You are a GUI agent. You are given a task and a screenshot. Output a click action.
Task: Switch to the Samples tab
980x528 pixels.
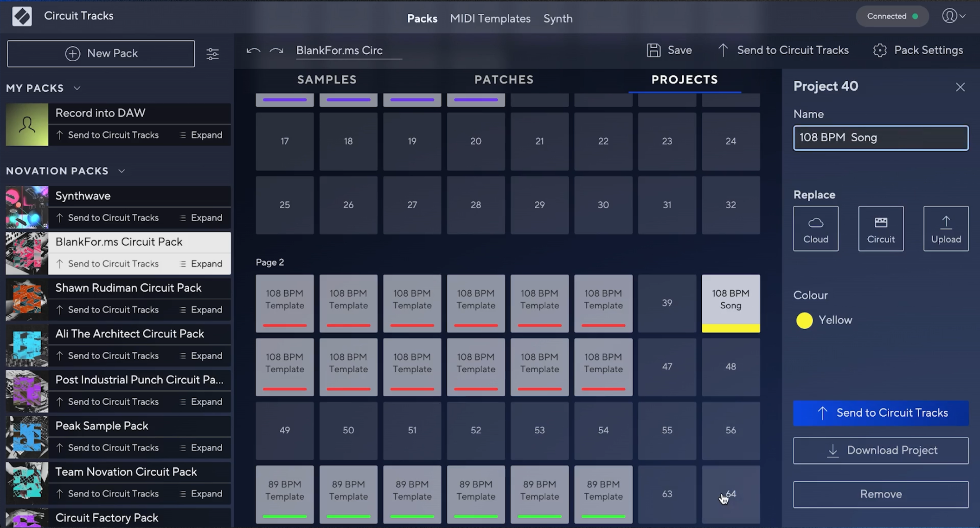(x=327, y=80)
